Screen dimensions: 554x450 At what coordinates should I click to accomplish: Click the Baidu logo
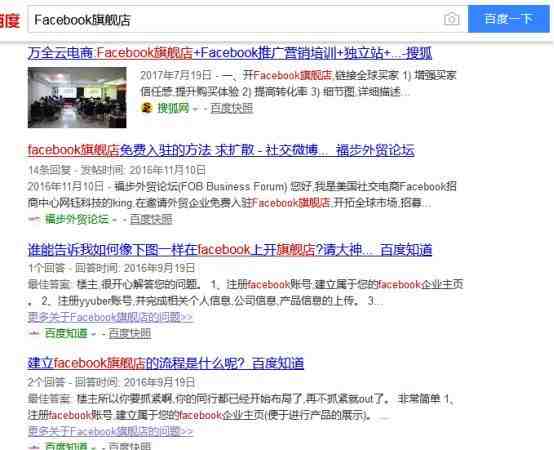pos(10,20)
